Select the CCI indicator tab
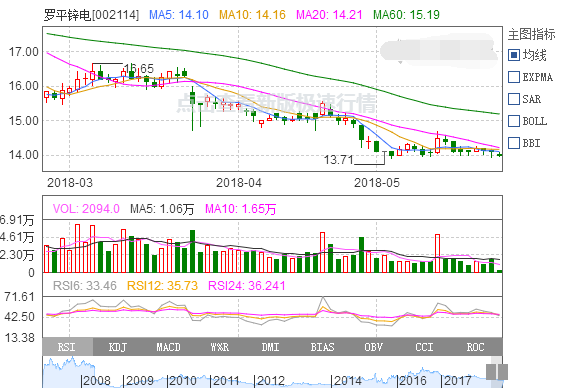The height and width of the screenshot is (390, 565). 424,347
